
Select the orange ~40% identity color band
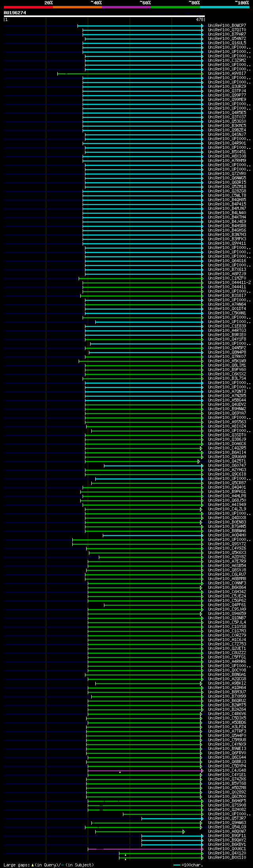(x=77, y=7)
